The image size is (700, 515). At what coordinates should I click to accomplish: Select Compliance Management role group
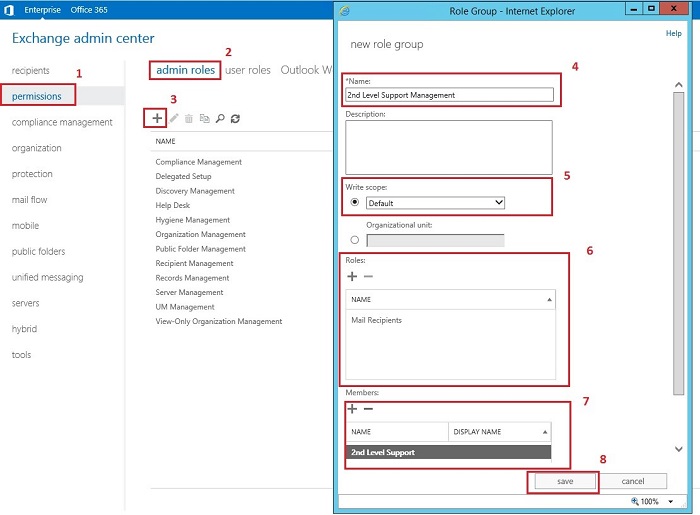point(199,162)
